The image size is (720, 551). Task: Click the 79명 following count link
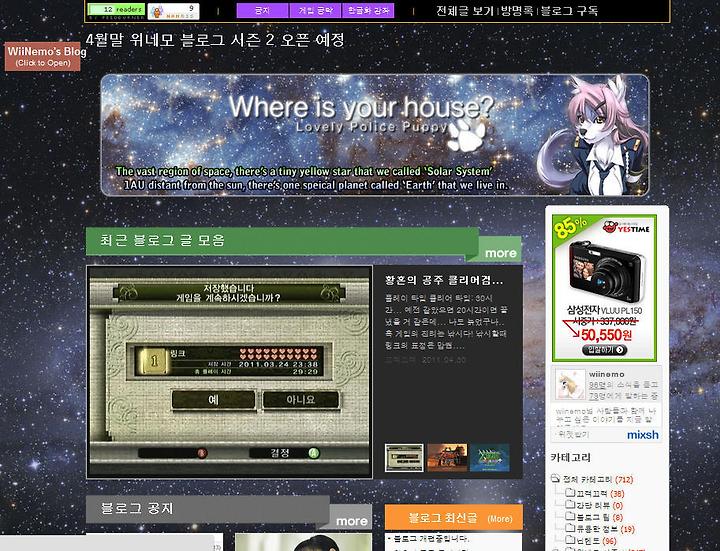597,395
